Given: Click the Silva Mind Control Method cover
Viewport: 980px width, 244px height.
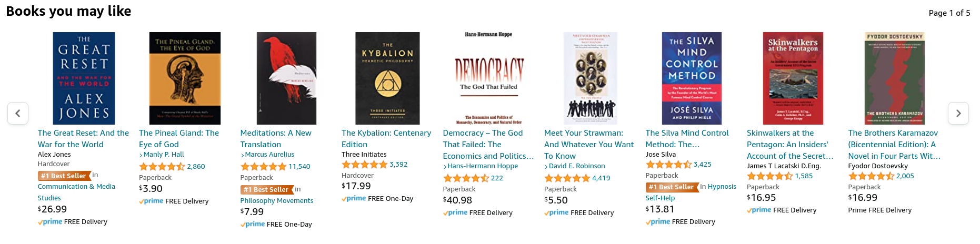Looking at the screenshot, I should coord(692,78).
